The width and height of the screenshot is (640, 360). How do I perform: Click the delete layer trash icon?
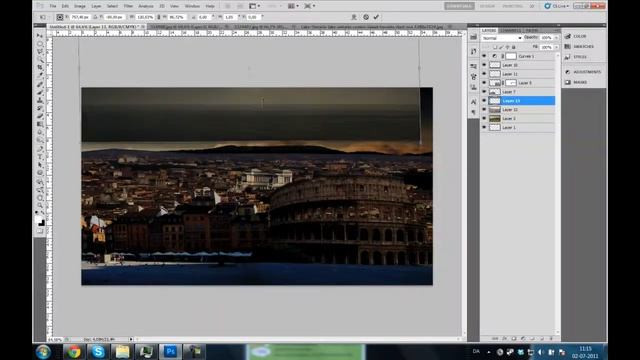[x=551, y=338]
